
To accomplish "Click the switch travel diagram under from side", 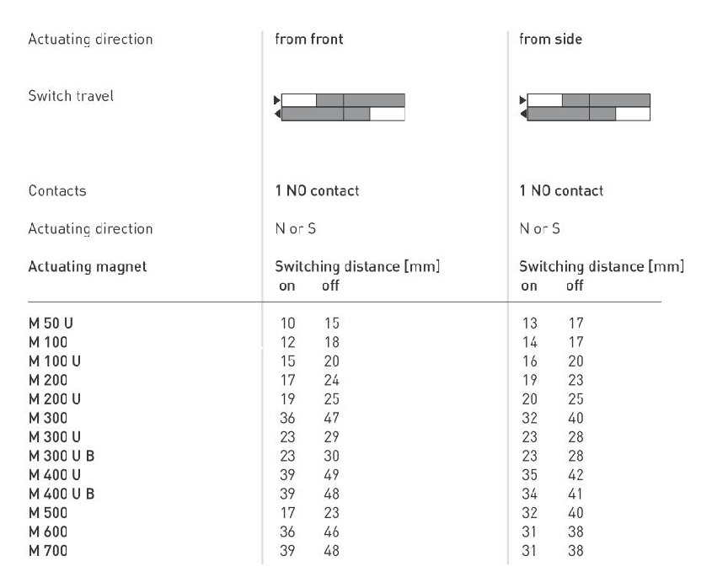I will point(586,107).
